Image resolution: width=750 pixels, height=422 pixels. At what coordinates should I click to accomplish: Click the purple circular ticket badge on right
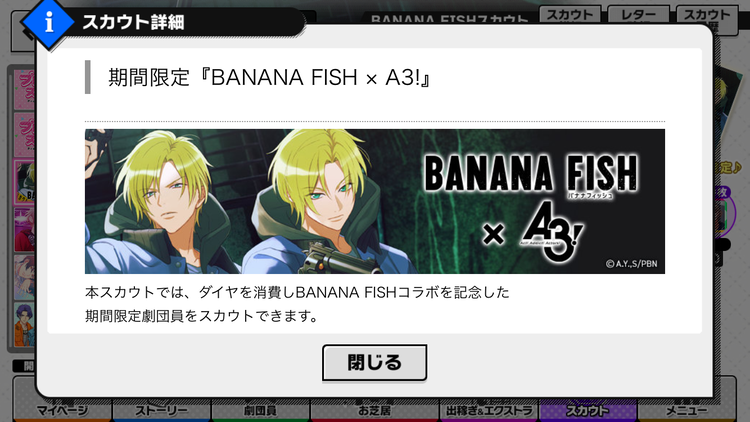(724, 212)
